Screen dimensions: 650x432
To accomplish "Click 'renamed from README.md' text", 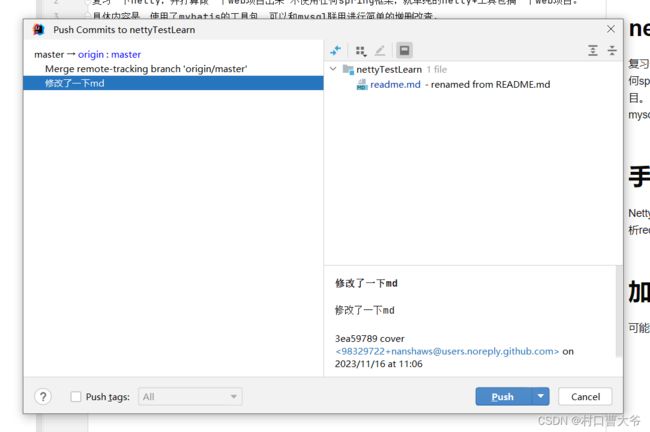I will [x=490, y=85].
